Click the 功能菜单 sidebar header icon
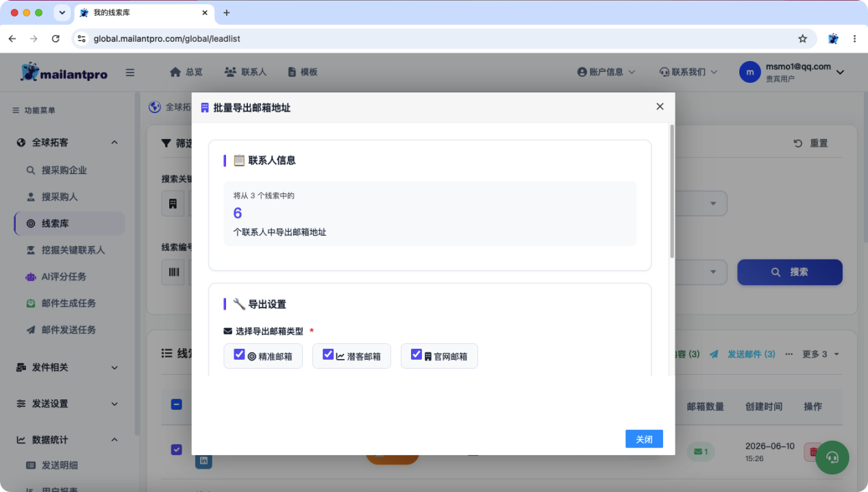The width and height of the screenshot is (868, 492). click(16, 110)
